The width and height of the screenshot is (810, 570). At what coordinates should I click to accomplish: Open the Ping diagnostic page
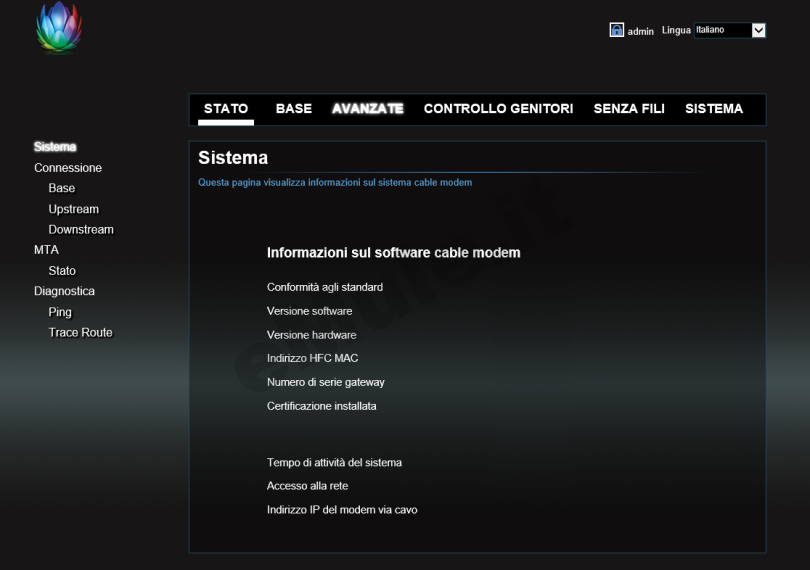60,312
